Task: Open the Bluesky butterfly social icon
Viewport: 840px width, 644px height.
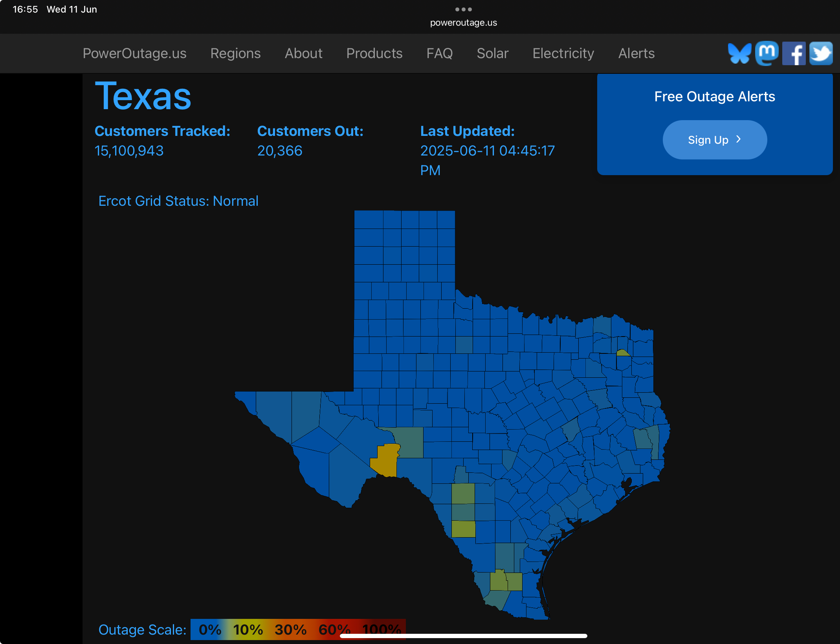Action: [739, 53]
